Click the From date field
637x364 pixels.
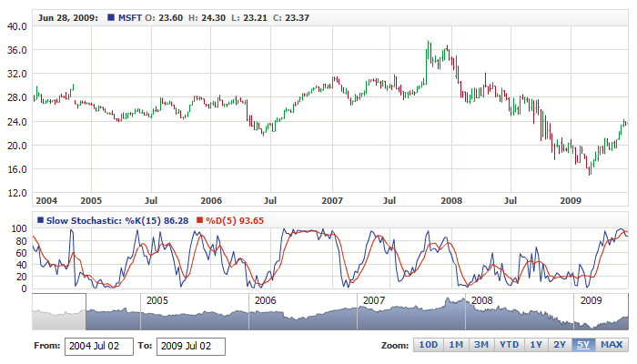tap(98, 346)
